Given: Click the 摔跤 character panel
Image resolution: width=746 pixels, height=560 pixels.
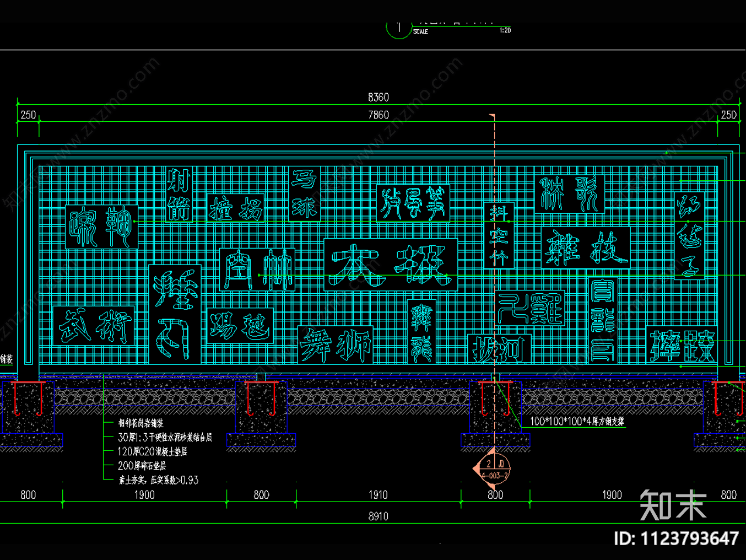Looking at the screenshot, I should (x=682, y=344).
